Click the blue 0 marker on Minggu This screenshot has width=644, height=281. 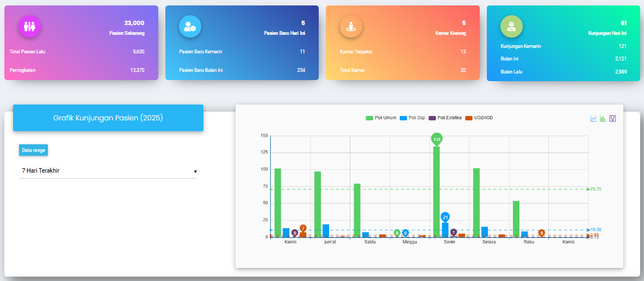tap(405, 233)
